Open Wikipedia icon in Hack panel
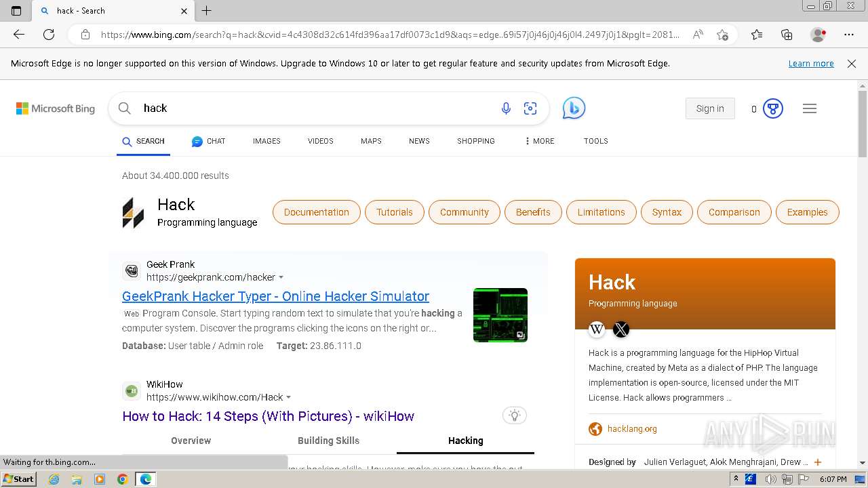 (597, 329)
